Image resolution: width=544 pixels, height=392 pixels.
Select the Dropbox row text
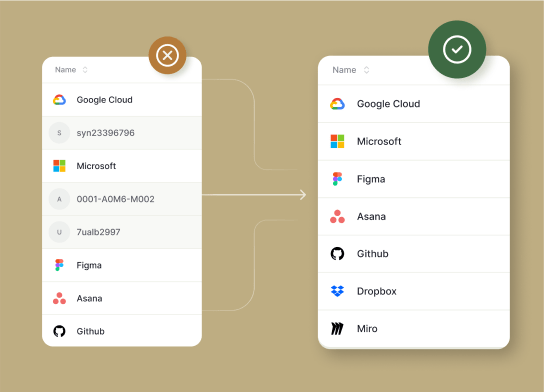377,291
